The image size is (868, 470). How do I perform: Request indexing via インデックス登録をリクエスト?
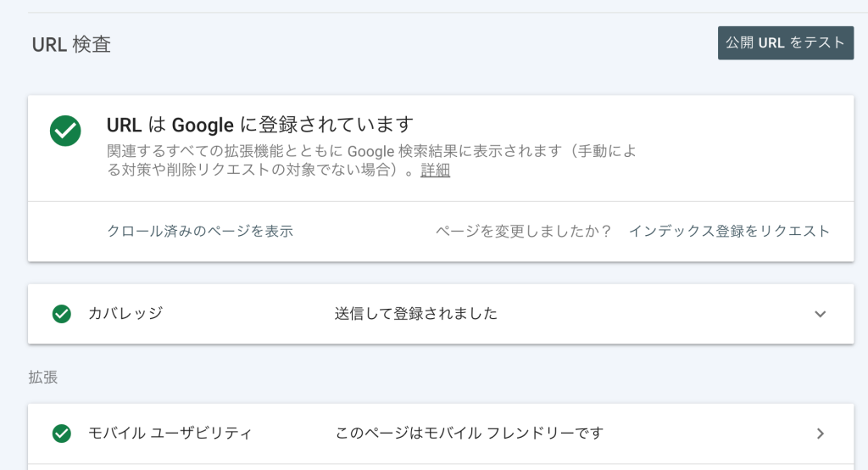tap(729, 231)
